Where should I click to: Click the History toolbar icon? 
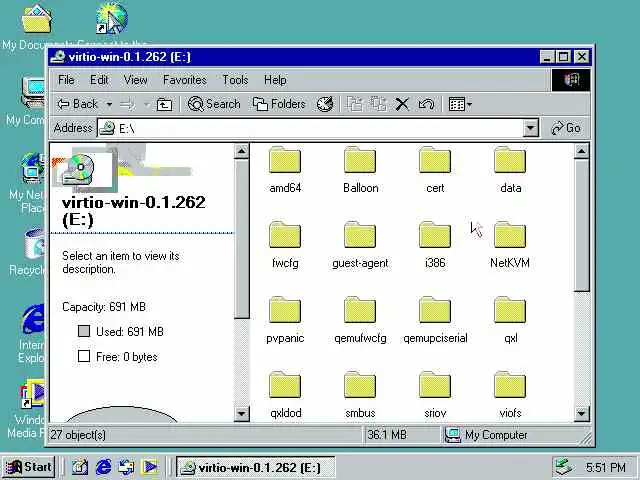(x=325, y=104)
